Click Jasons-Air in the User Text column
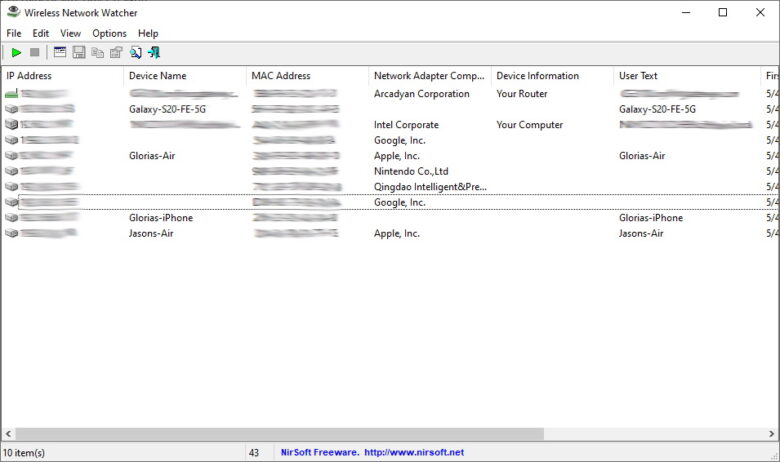The width and height of the screenshot is (780, 462). coord(641,233)
